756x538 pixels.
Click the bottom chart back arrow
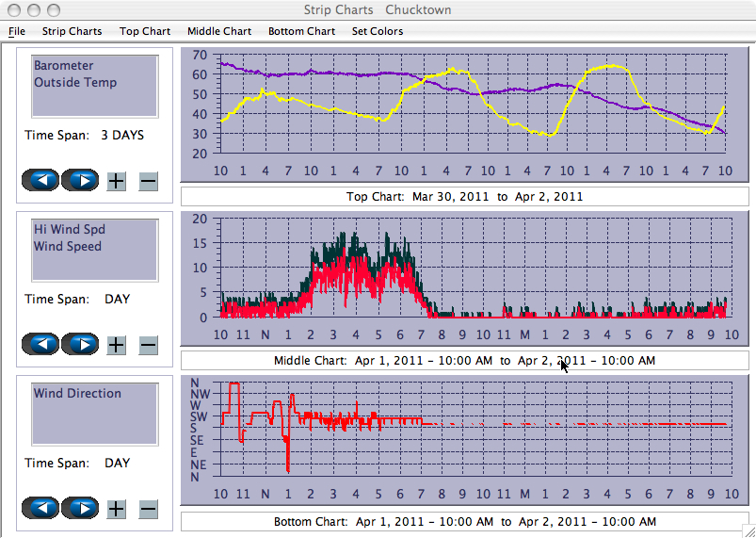pos(40,509)
